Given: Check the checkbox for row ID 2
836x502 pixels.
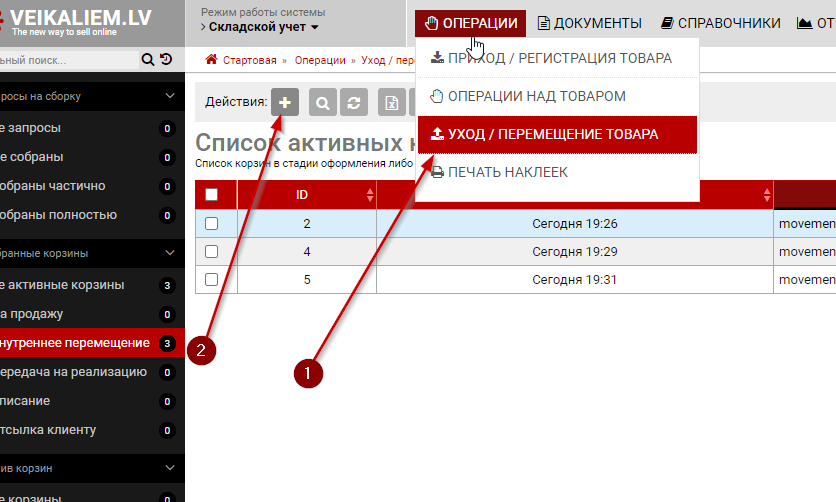Looking at the screenshot, I should (211, 224).
